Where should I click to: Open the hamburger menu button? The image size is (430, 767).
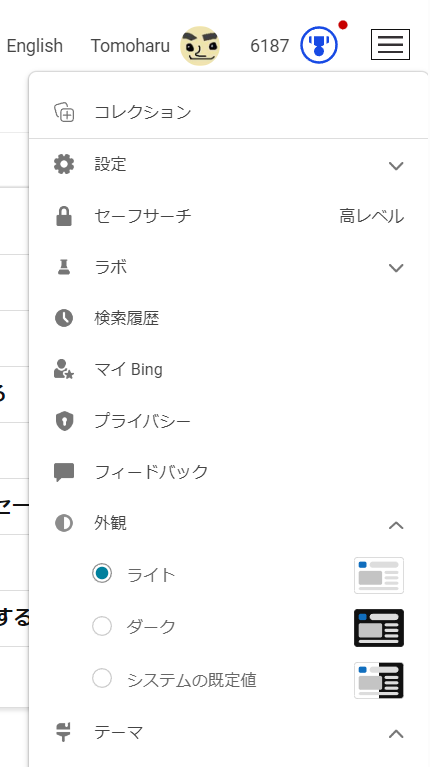[390, 45]
